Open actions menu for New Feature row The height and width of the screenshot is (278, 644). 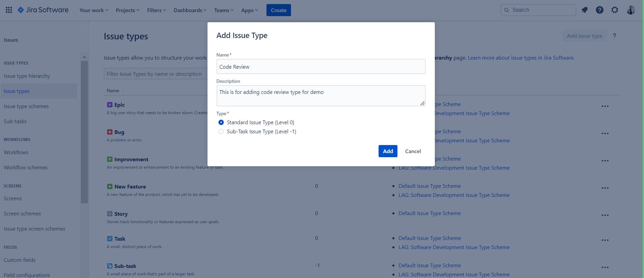click(605, 188)
